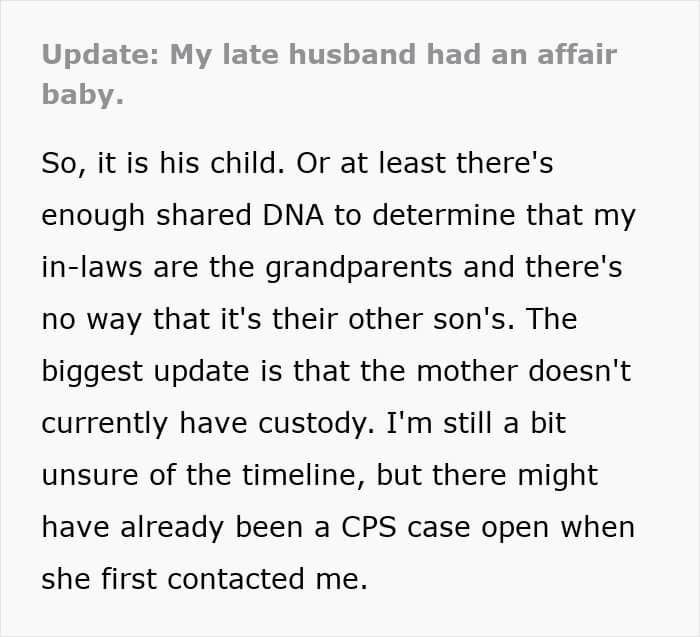Click the word "enough" in the body text
The height and width of the screenshot is (637, 700).
coord(93,216)
